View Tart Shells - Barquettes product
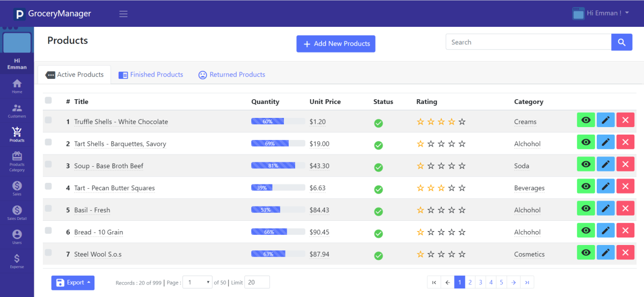Screen dimensions: 644x297 [x=586, y=143]
